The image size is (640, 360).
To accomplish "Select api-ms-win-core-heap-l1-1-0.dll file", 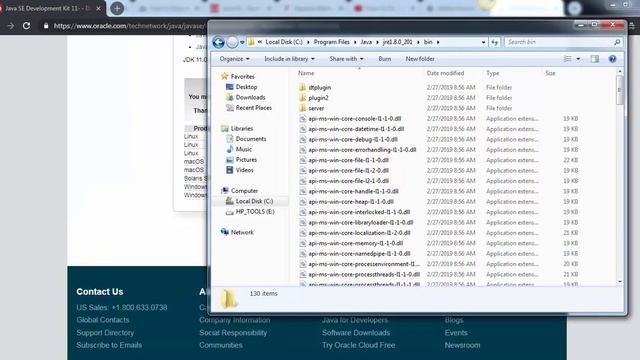I will [351, 202].
